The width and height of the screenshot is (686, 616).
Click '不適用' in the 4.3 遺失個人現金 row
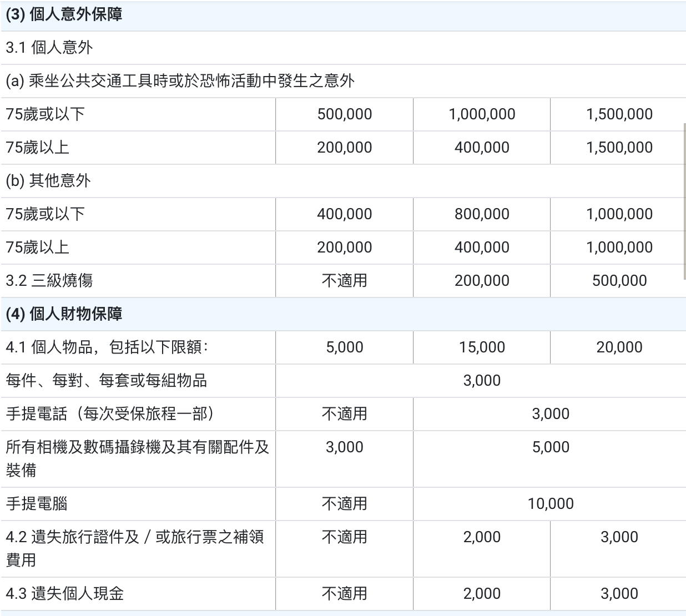[x=345, y=594]
